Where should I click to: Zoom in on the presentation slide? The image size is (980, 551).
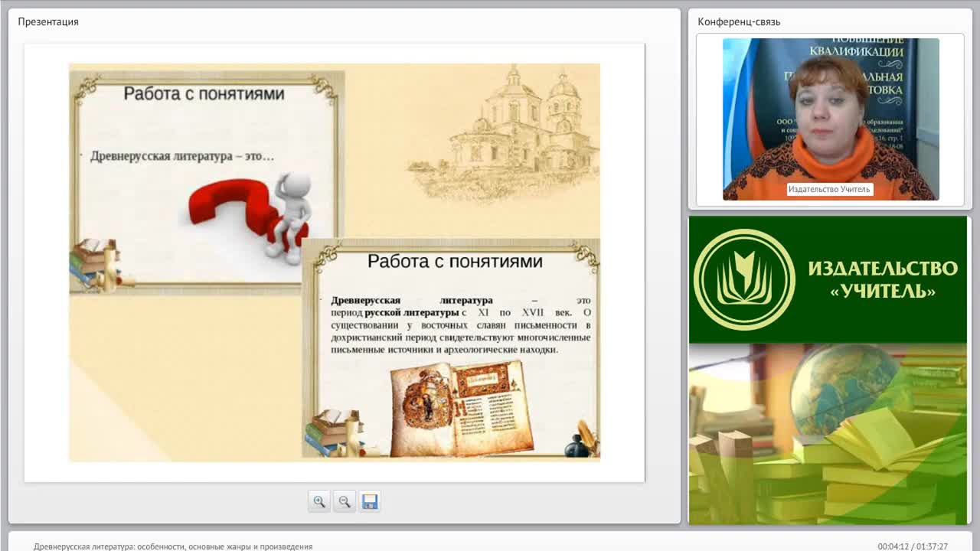[x=319, y=501]
